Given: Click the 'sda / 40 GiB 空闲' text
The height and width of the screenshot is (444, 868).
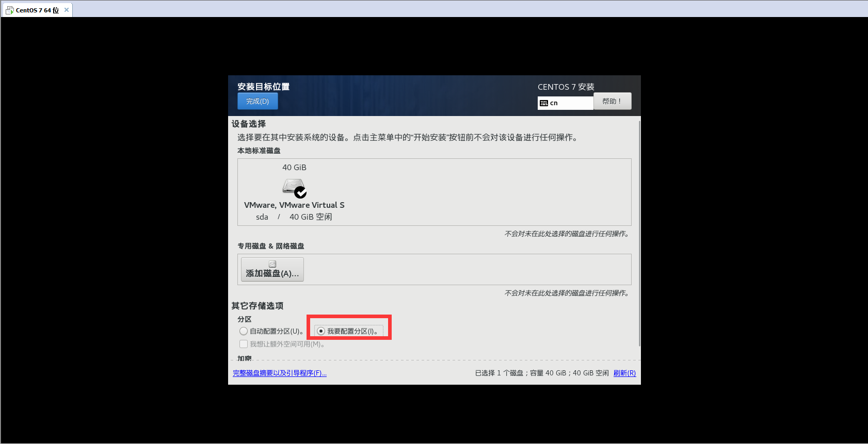Looking at the screenshot, I should [294, 217].
